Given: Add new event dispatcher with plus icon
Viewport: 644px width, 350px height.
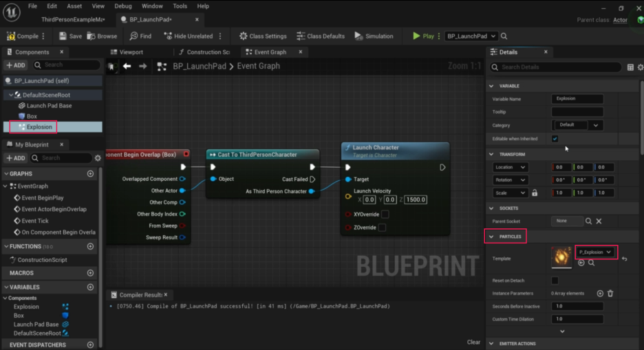Looking at the screenshot, I should coord(90,345).
